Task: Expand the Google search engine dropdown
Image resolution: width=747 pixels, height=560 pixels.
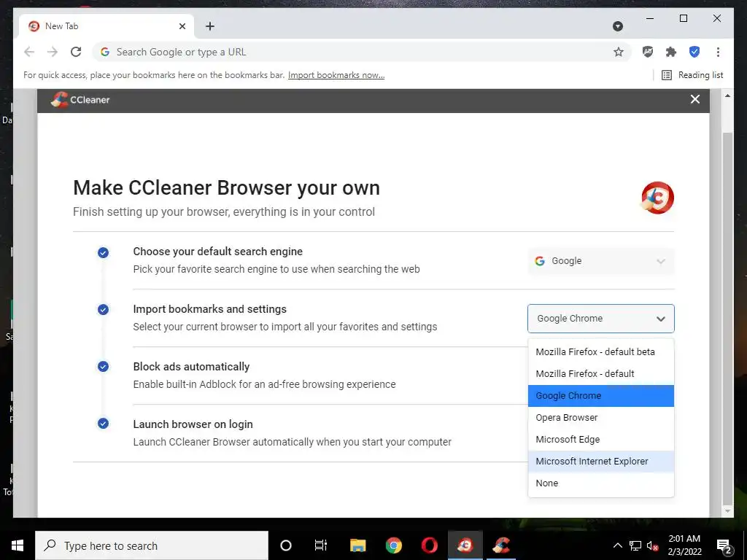Action: [x=601, y=261]
